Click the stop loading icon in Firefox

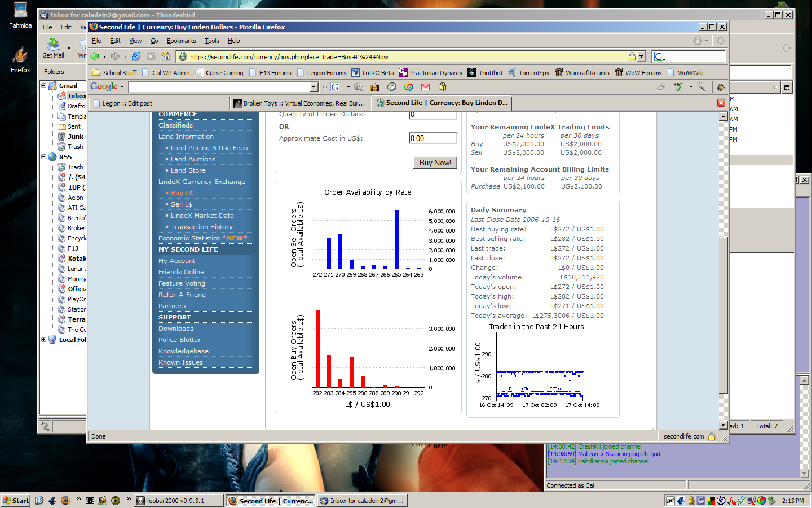(151, 56)
